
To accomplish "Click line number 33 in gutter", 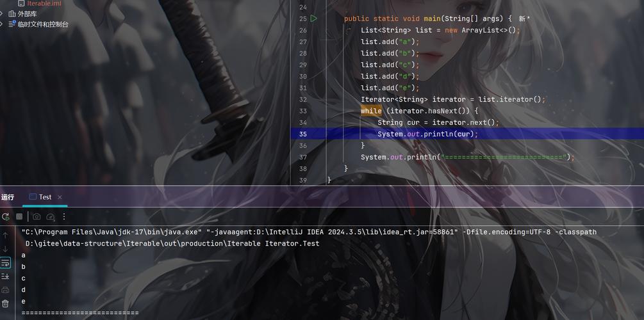I will [303, 111].
